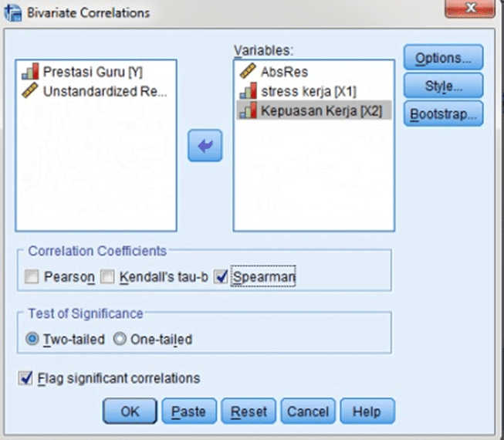Click the ruler icon beside AbsRes
Image resolution: width=504 pixels, height=440 pixels.
[248, 71]
